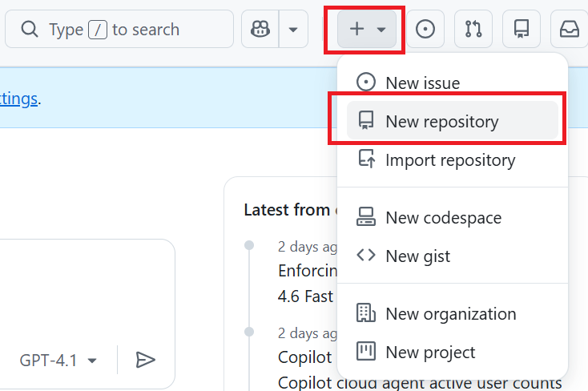Expand the GPT-4.1 model selector
Image resolution: width=588 pixels, height=391 pixels.
[58, 361]
